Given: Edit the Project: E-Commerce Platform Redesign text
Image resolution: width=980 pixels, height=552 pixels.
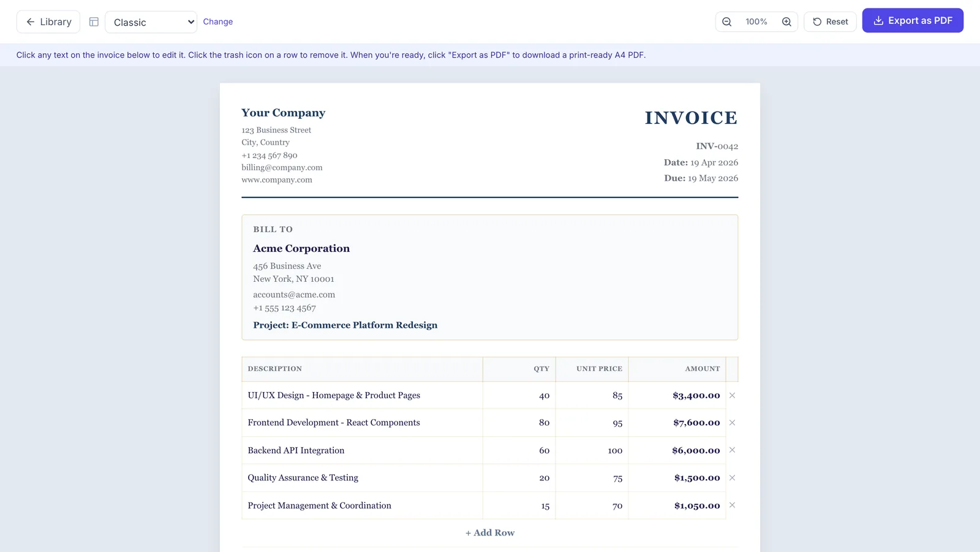Looking at the screenshot, I should tap(345, 325).
